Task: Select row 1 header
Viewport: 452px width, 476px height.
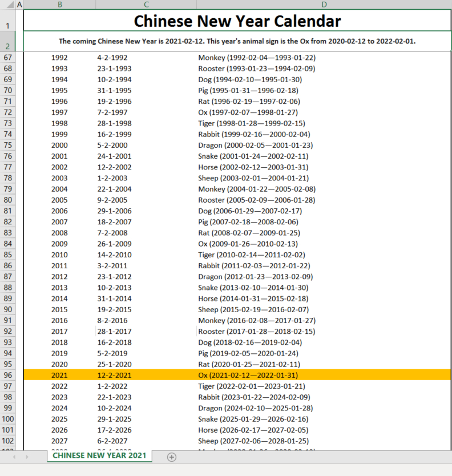Action: 7,20
